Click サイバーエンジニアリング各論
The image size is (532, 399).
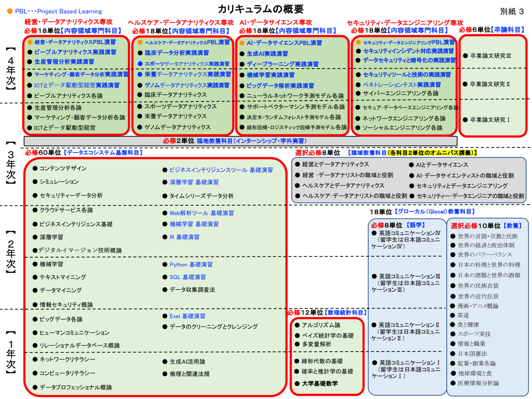click(x=401, y=94)
